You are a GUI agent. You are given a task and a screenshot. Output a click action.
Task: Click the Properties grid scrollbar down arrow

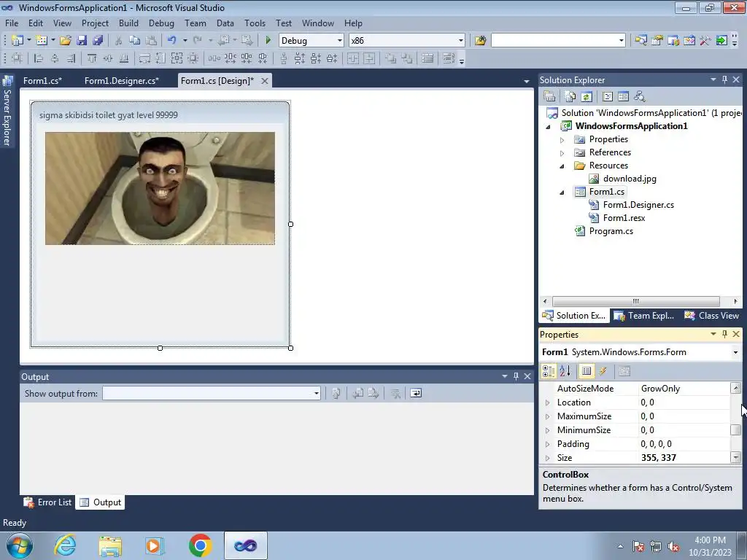[x=735, y=458]
